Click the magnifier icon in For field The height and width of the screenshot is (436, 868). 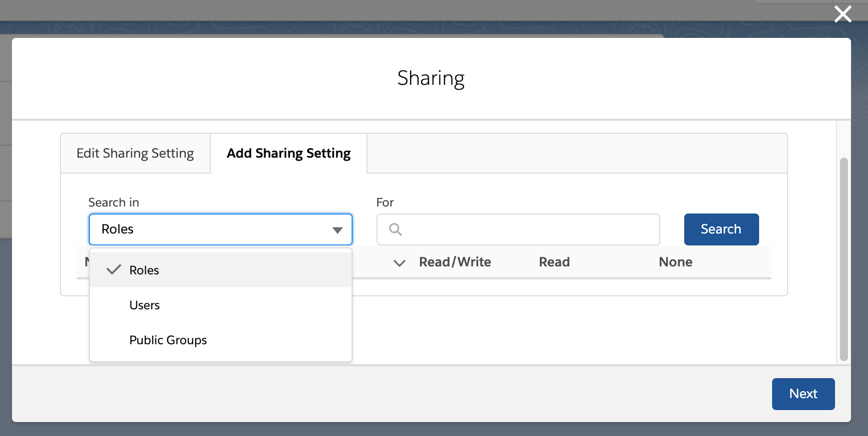click(x=396, y=229)
